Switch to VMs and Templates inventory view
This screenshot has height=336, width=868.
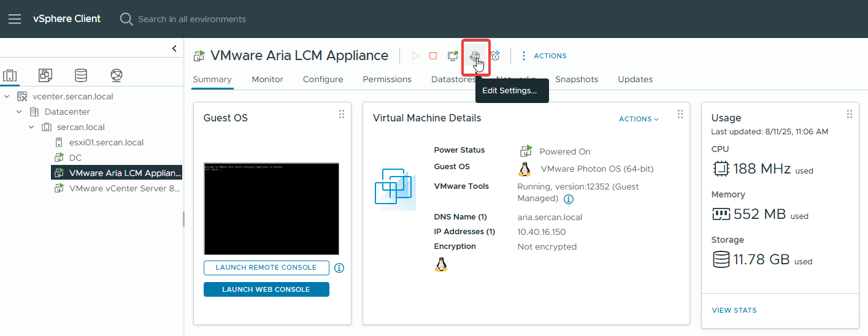pos(45,75)
